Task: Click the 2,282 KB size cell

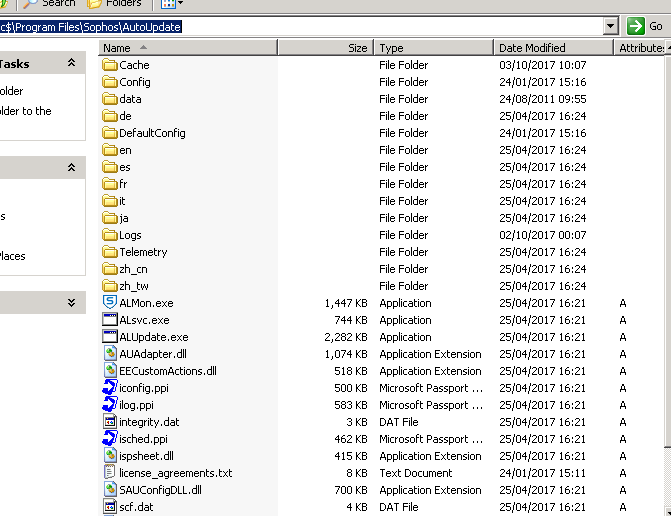Action: (346, 337)
